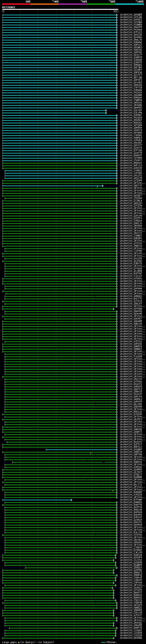This screenshot has width=146, height=644.
Task: Click the alignment bar for UniRef100_Q8GT37
Action: tap(53, 186)
